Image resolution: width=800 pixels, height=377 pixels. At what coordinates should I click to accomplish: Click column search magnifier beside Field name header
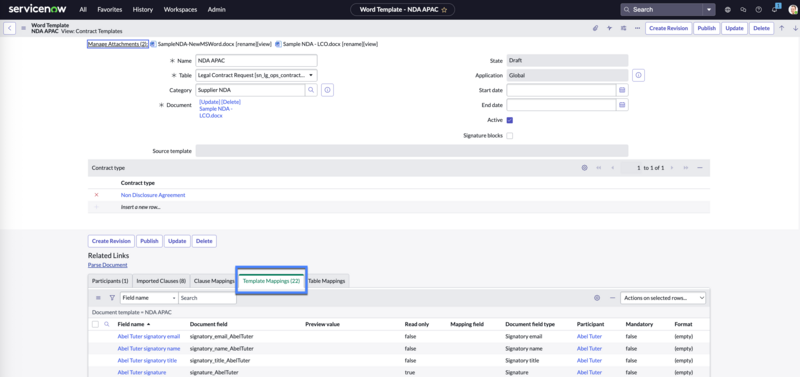click(107, 324)
